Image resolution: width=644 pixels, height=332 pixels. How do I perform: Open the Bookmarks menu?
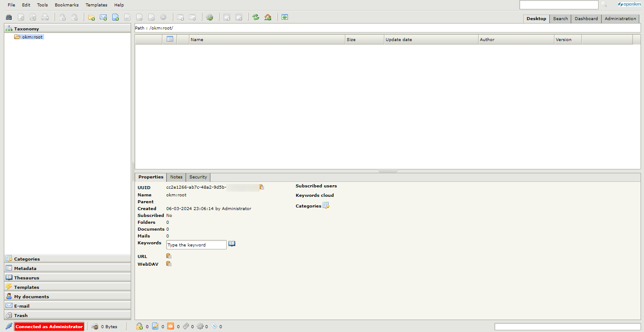coord(66,5)
